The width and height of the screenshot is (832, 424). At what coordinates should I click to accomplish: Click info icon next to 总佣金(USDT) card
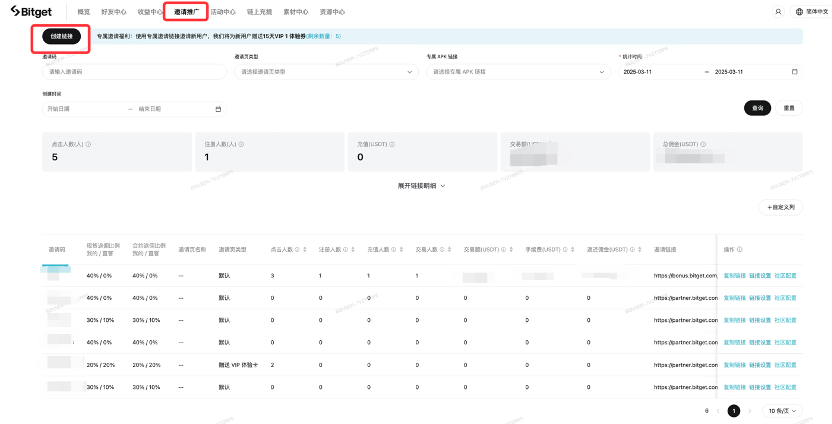(702, 144)
